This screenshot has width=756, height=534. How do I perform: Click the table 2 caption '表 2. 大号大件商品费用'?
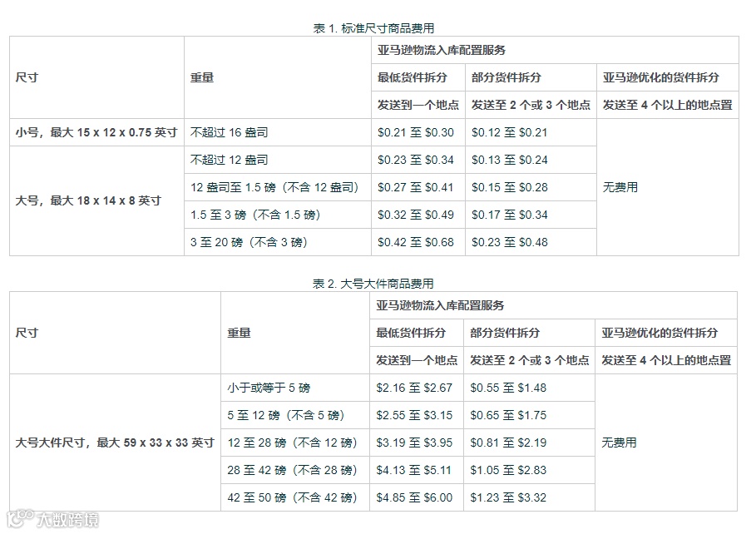[x=373, y=284]
